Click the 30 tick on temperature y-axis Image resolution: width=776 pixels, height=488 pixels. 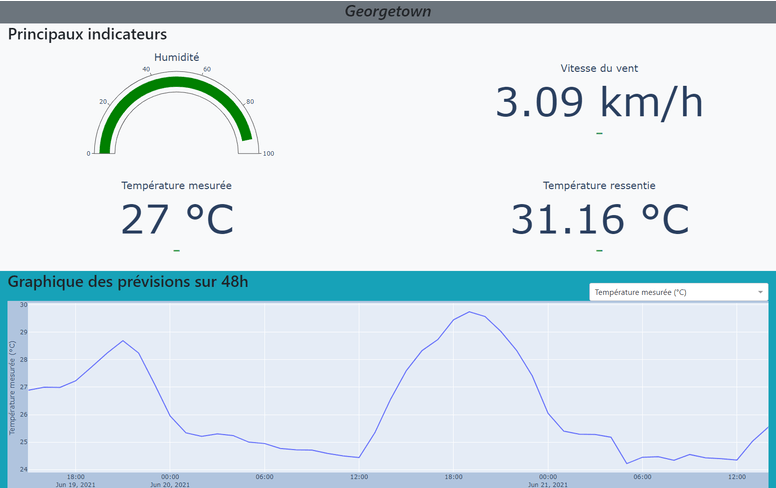(23, 305)
